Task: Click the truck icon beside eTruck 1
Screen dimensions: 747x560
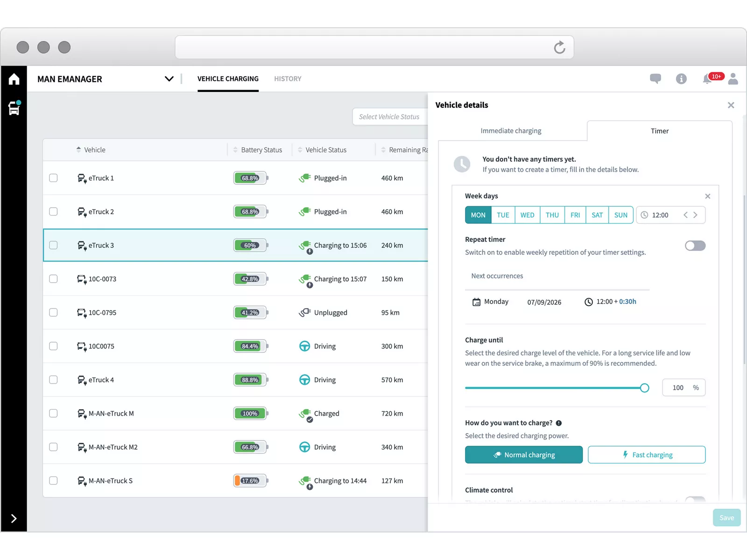Action: 82,178
